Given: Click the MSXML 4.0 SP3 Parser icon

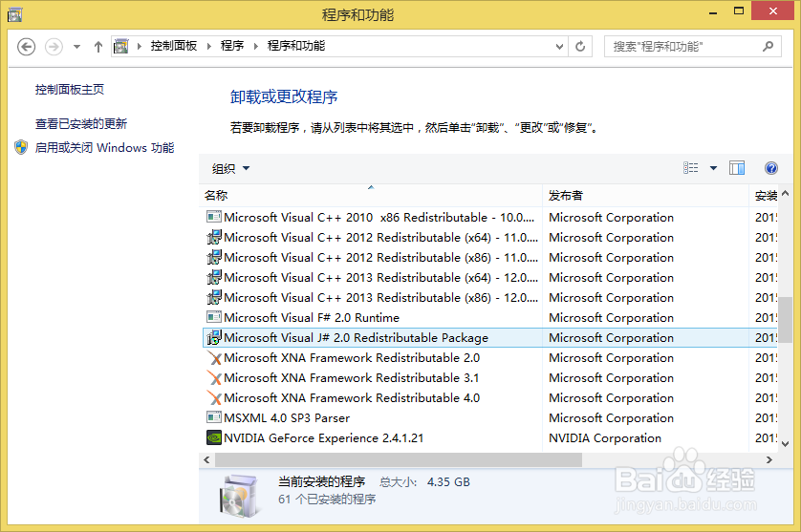Looking at the screenshot, I should pyautogui.click(x=213, y=417).
